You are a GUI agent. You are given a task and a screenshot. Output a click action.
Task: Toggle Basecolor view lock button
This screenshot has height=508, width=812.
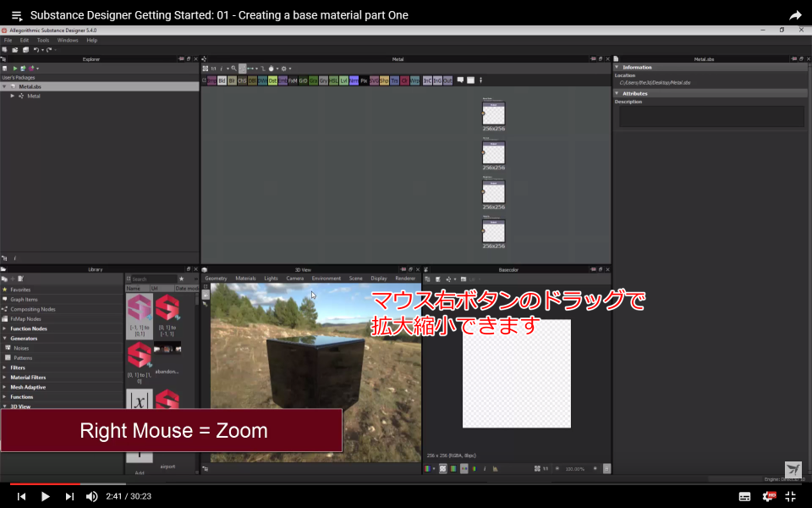pos(607,468)
